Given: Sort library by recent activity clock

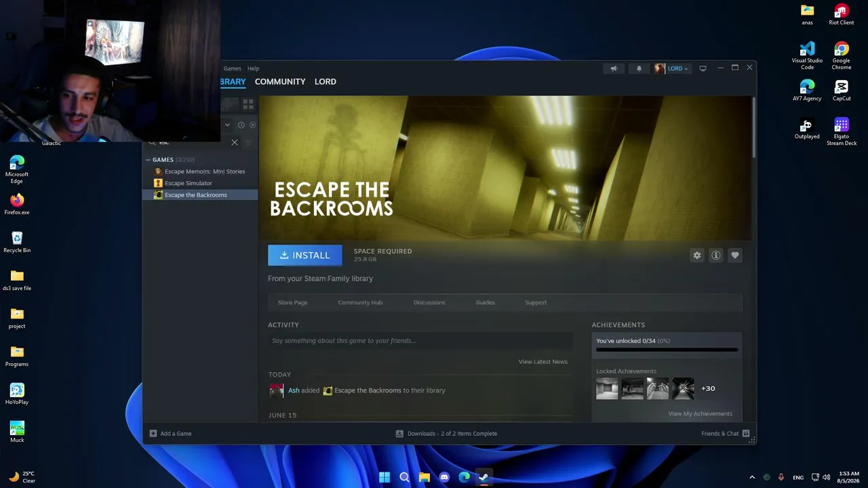Looking at the screenshot, I should (x=241, y=125).
